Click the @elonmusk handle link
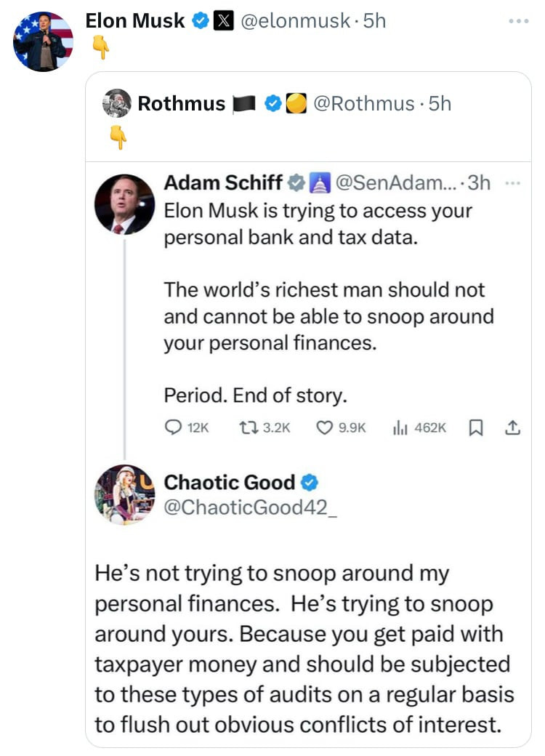The width and height of the screenshot is (545, 756). click(x=294, y=22)
